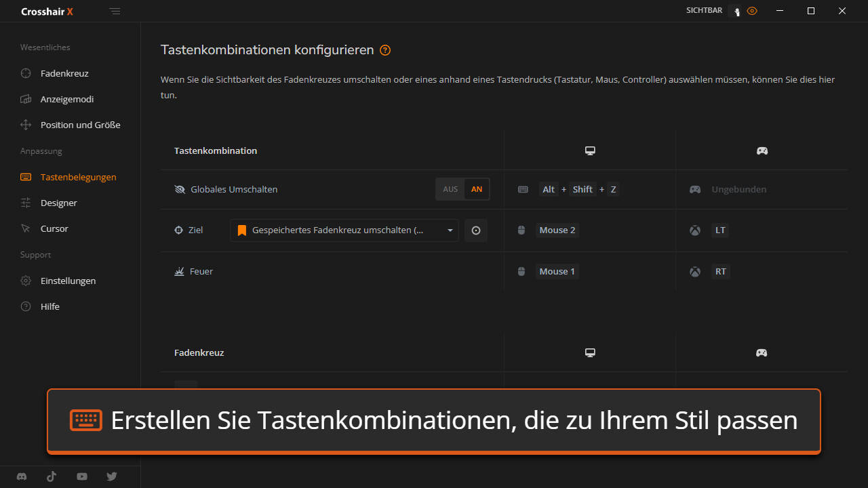Set Globales Umschalten to AN
The image size is (868, 488).
pyautogui.click(x=477, y=190)
